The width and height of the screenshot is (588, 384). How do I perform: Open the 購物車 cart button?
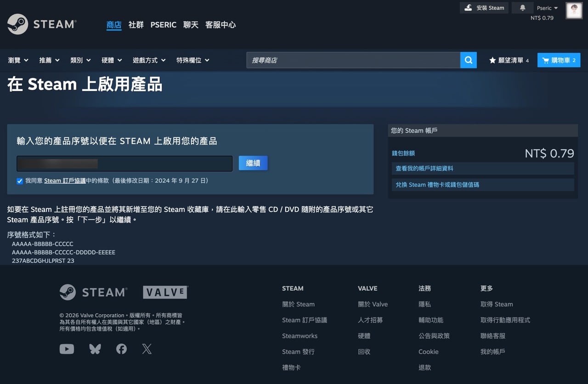pos(559,60)
